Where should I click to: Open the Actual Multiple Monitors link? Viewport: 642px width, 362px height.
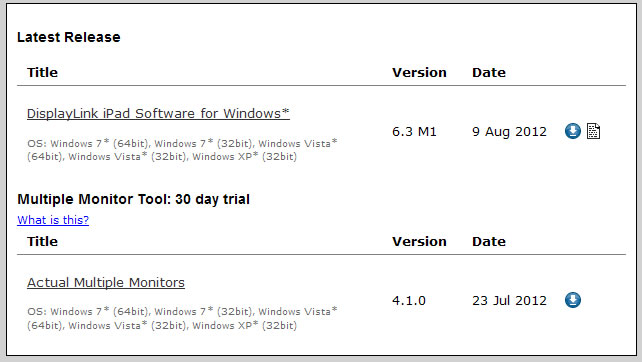[106, 283]
